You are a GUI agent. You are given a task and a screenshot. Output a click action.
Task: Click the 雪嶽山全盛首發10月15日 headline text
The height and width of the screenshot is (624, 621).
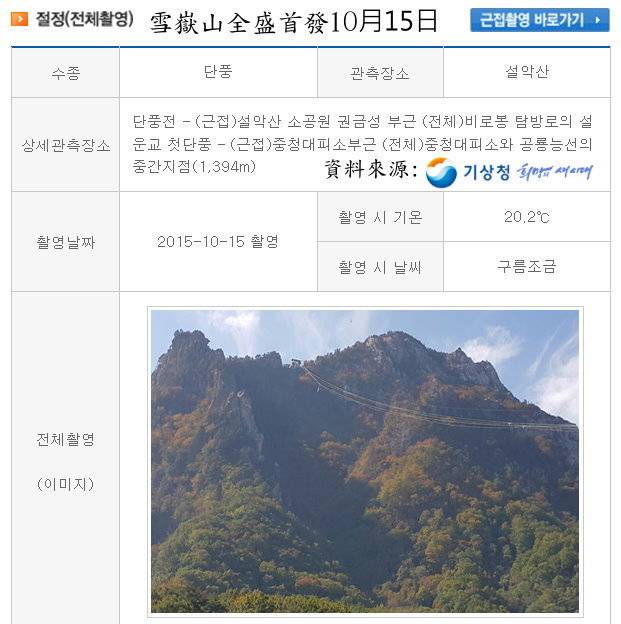(x=294, y=22)
